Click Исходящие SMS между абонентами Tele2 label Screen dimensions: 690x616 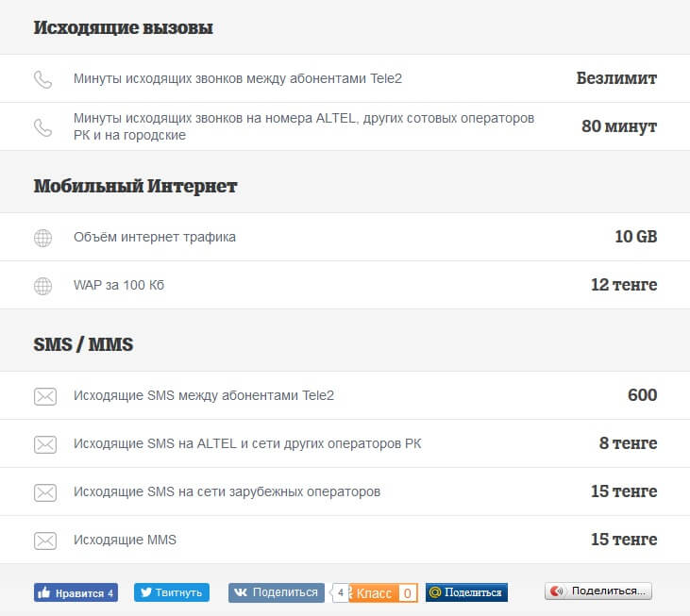click(204, 395)
